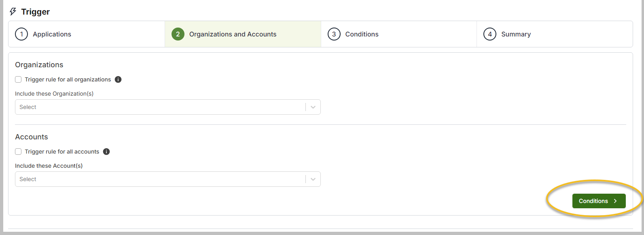This screenshot has height=235, width=644.
Task: Enable Trigger rule for all accounts
Action: click(18, 152)
